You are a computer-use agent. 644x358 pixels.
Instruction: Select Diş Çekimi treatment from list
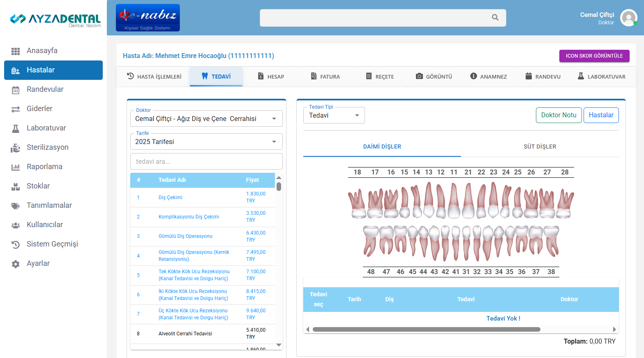click(171, 198)
